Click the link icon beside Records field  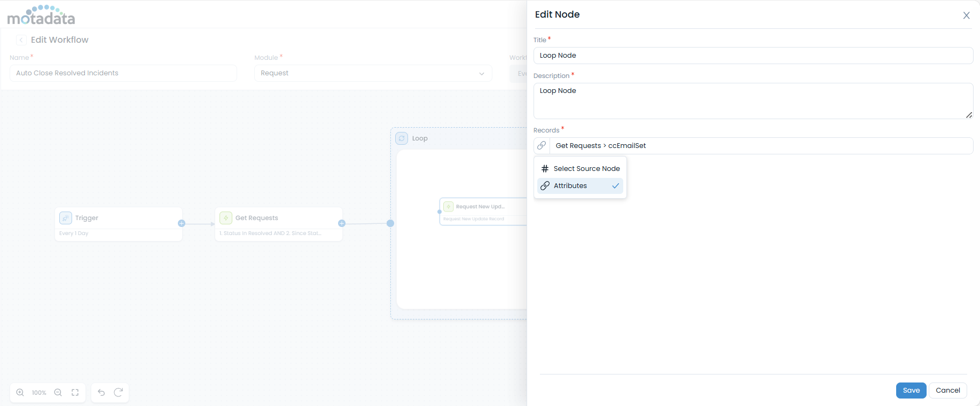(x=542, y=146)
